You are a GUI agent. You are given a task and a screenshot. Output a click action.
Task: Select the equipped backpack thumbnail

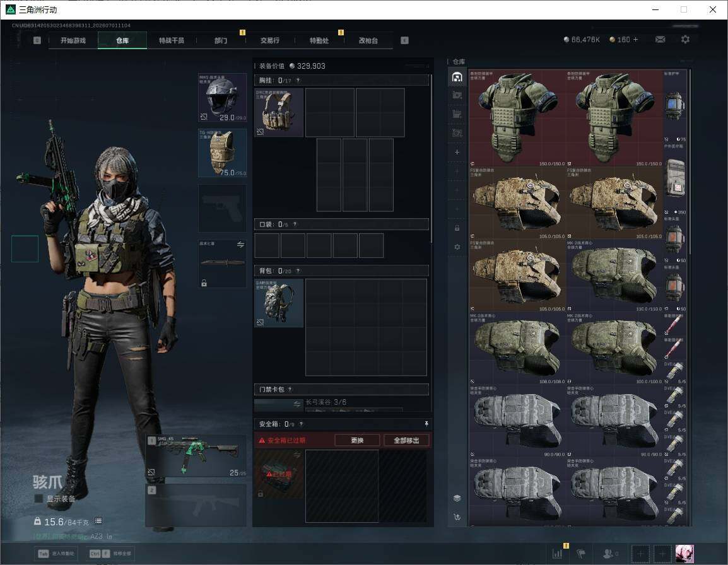pos(279,303)
